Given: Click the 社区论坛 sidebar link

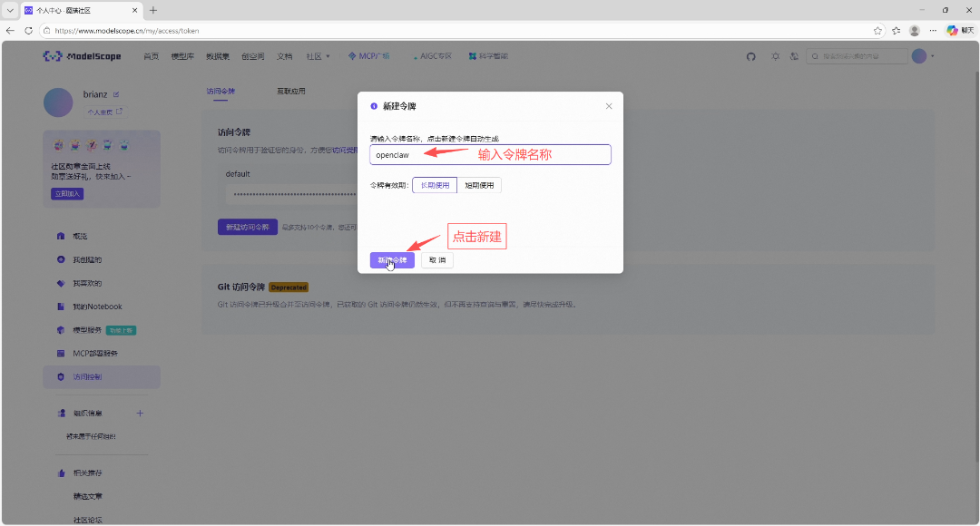Looking at the screenshot, I should (x=87, y=520).
